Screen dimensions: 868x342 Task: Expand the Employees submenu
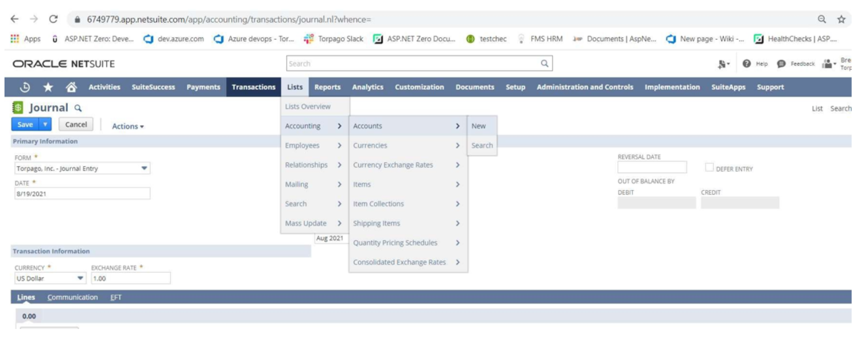tap(314, 145)
